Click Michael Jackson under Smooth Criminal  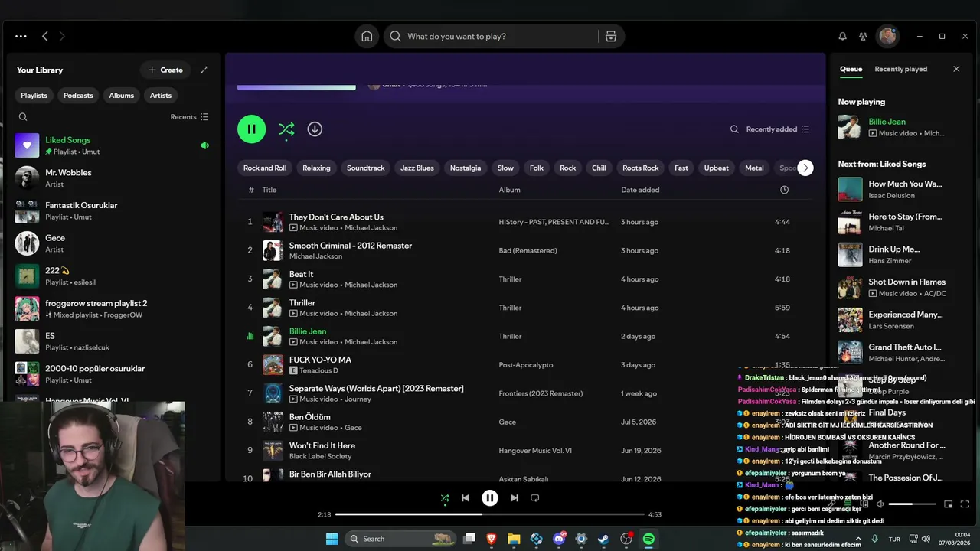tap(315, 256)
